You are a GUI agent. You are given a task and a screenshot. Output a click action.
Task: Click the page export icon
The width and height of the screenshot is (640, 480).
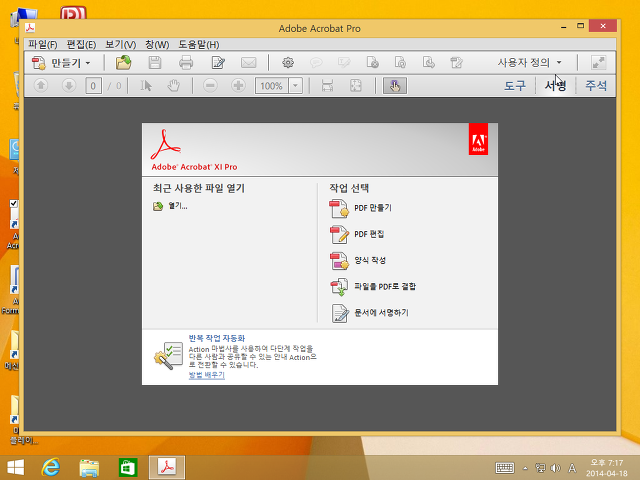tap(429, 63)
